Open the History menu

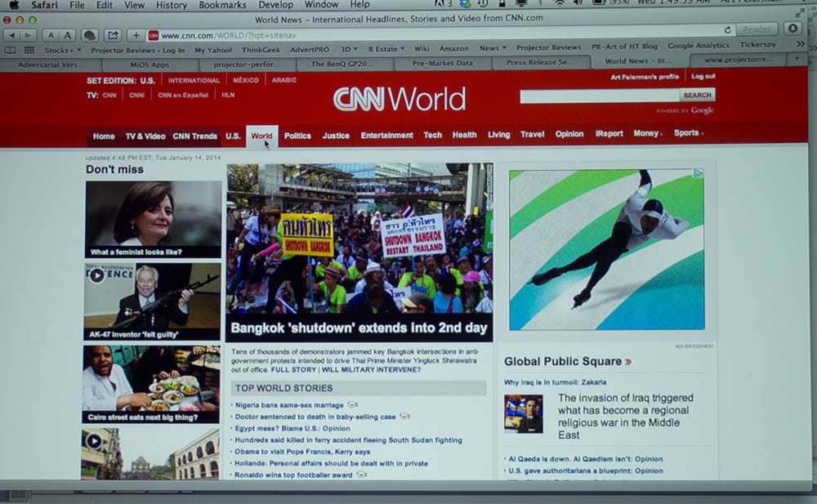point(172,5)
